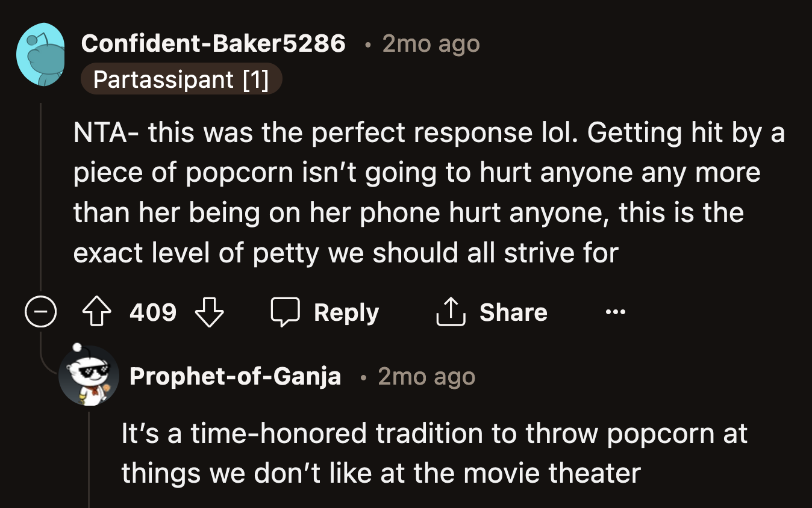
Task: Click the circled minus collapse icon
Action: click(40, 312)
